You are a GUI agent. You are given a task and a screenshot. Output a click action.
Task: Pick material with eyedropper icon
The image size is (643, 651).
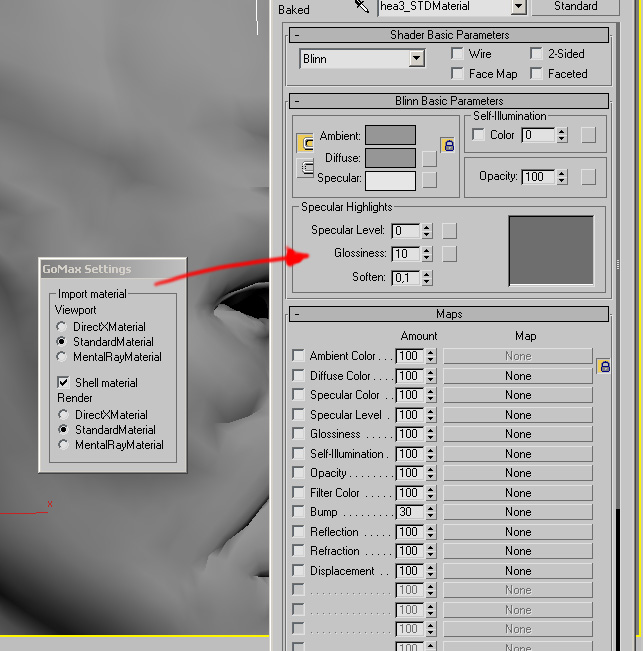click(x=362, y=6)
